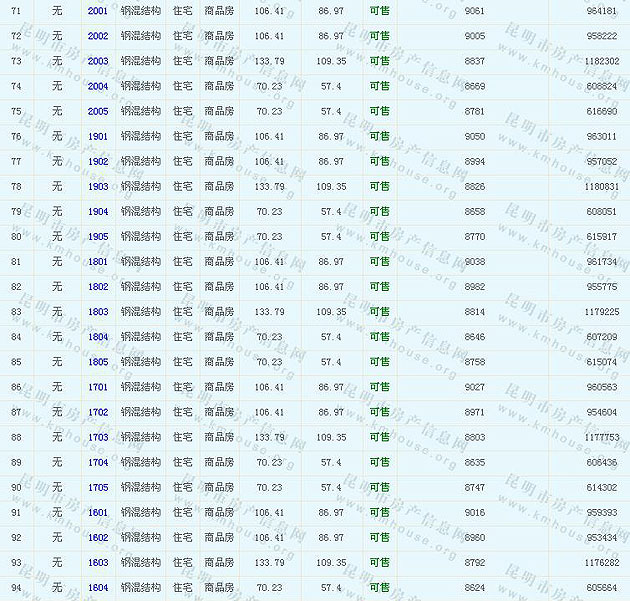Open room 1602 link
This screenshot has width=630, height=601.
pos(98,537)
